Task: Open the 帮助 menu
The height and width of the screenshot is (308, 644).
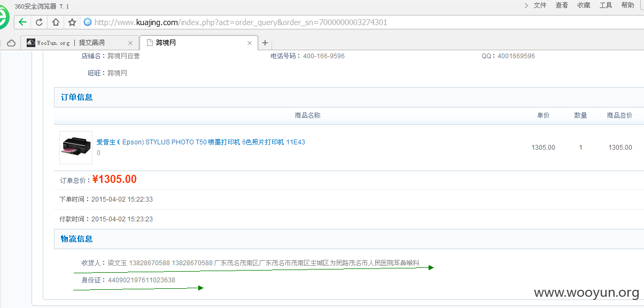Action: tap(628, 5)
